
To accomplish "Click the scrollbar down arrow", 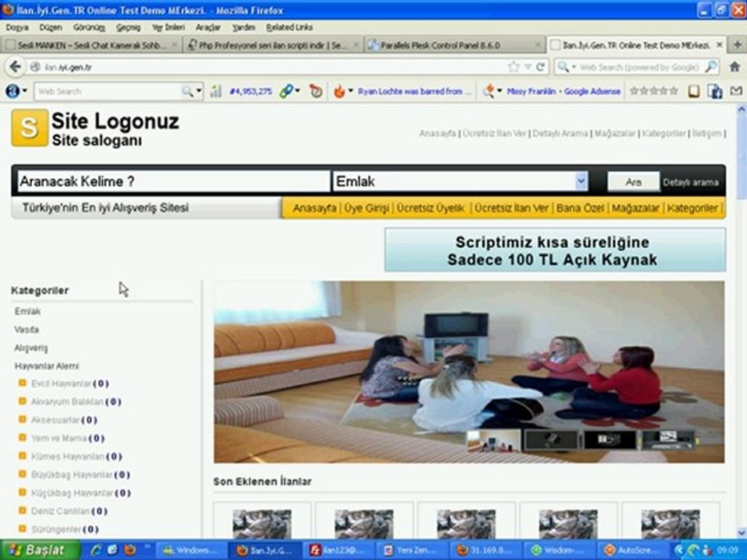I will coord(742,532).
